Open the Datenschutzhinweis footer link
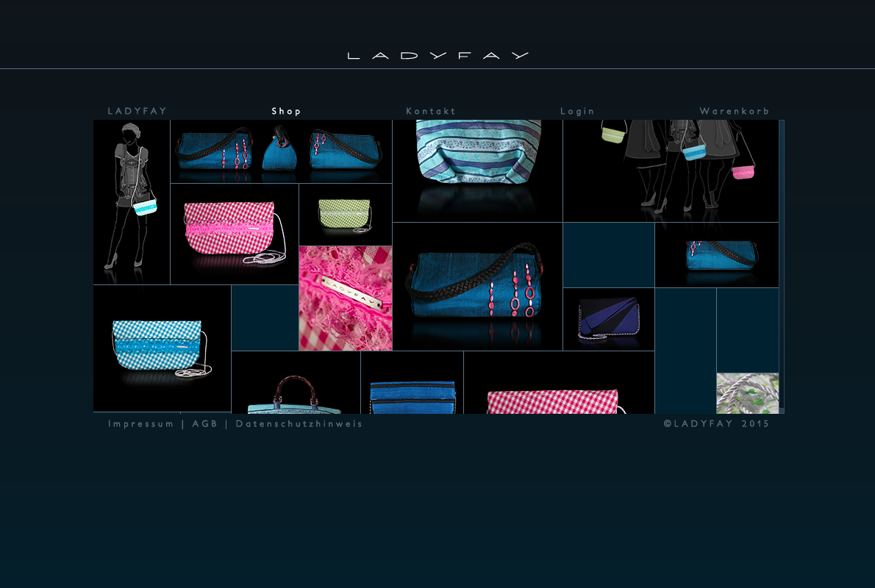 299,424
